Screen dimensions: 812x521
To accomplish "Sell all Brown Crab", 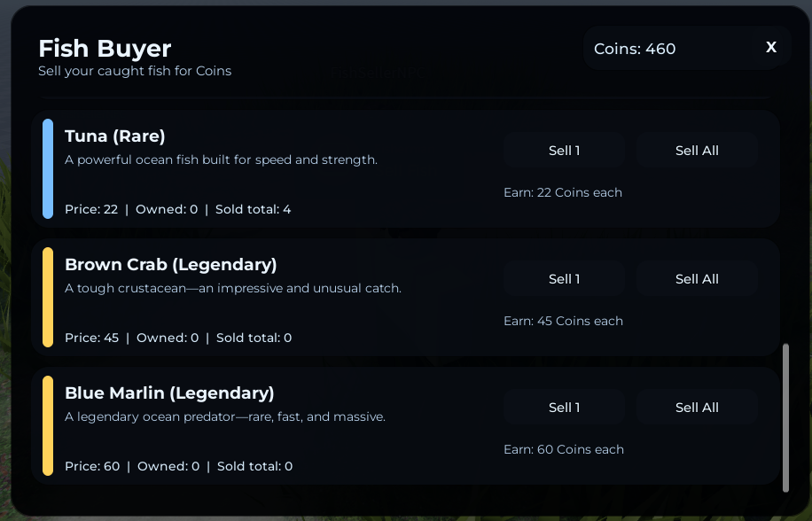I will (697, 279).
